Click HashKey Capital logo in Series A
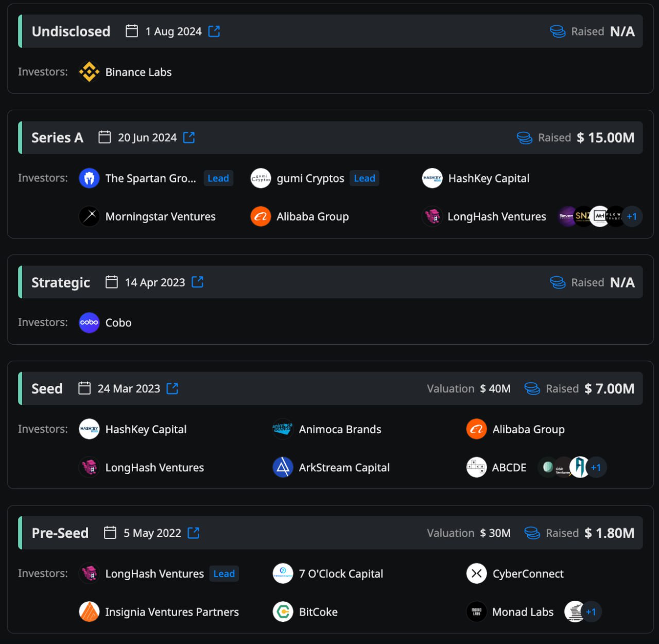This screenshot has width=659, height=644. pos(432,178)
